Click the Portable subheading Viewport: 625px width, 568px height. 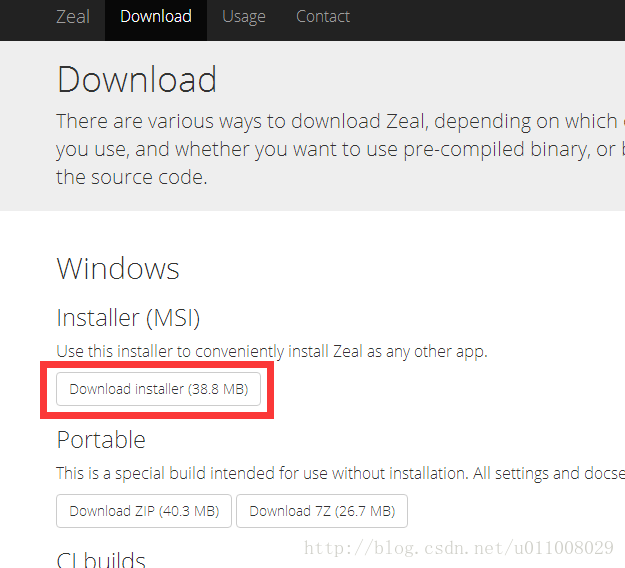click(101, 440)
